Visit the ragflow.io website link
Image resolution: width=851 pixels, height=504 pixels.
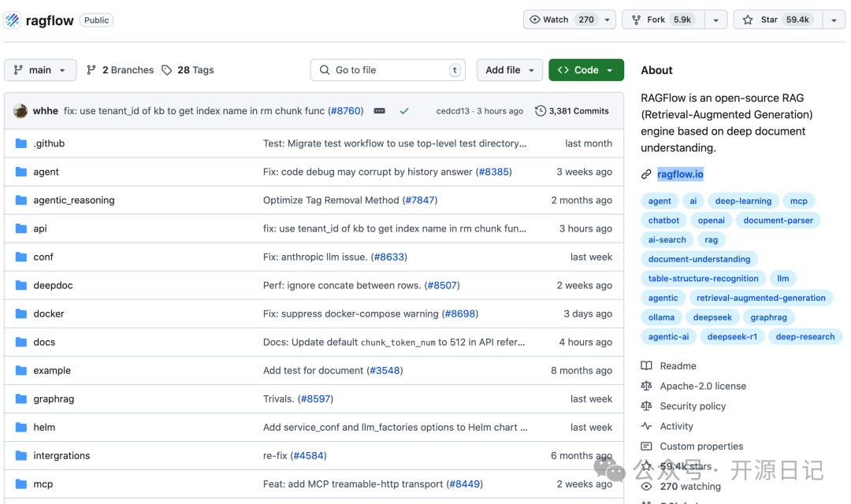(x=680, y=174)
